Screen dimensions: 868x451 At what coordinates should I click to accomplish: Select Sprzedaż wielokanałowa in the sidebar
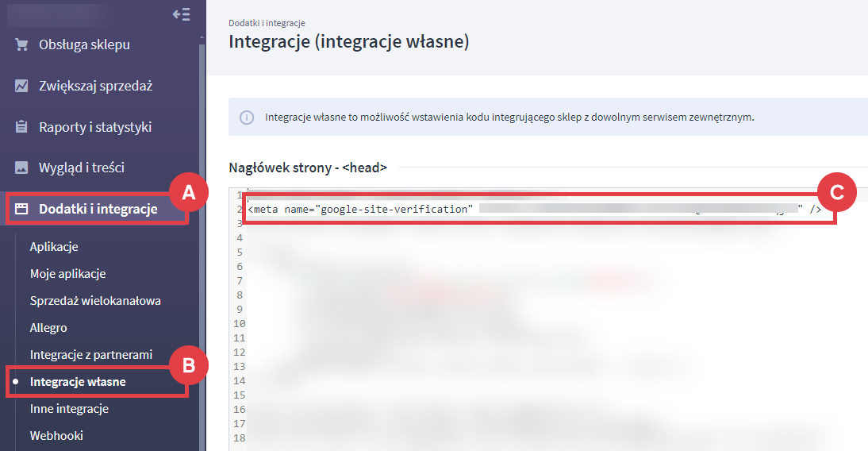pyautogui.click(x=95, y=301)
